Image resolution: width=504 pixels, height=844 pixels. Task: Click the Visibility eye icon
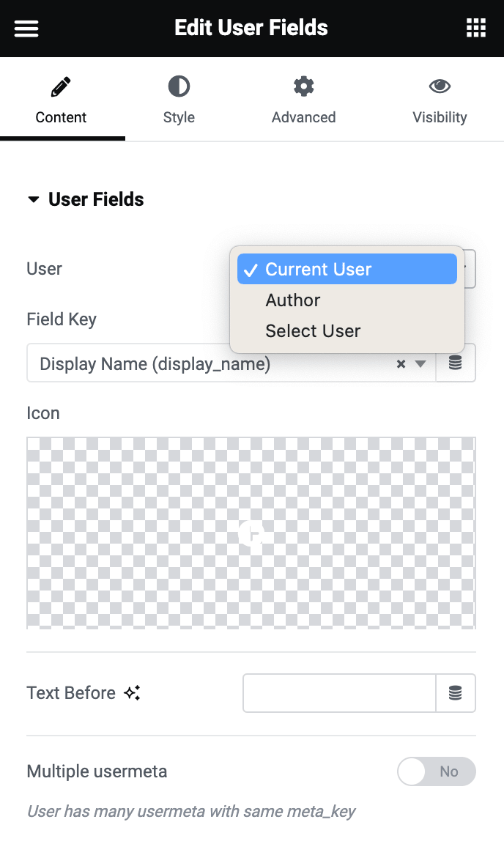click(440, 86)
